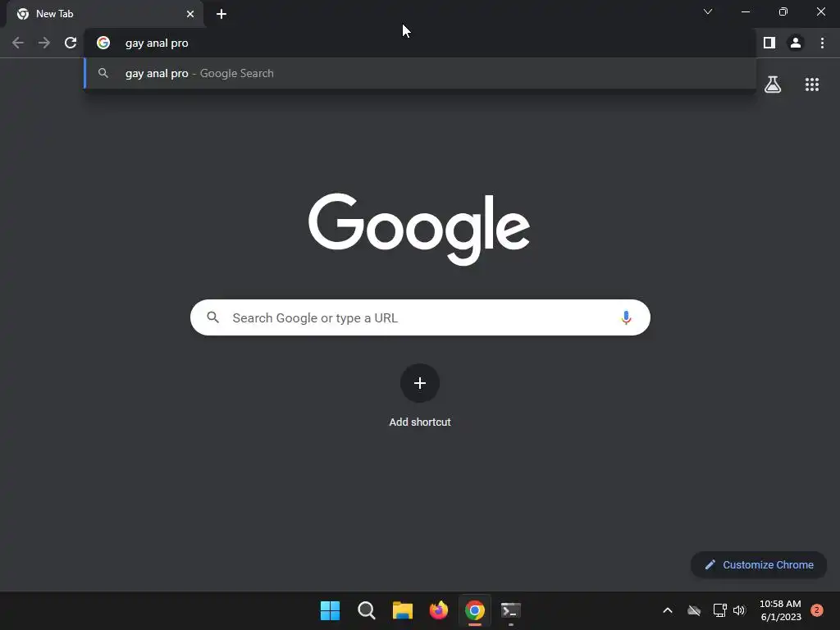Launch File Explorer from the taskbar
The height and width of the screenshot is (630, 840).
tap(402, 610)
